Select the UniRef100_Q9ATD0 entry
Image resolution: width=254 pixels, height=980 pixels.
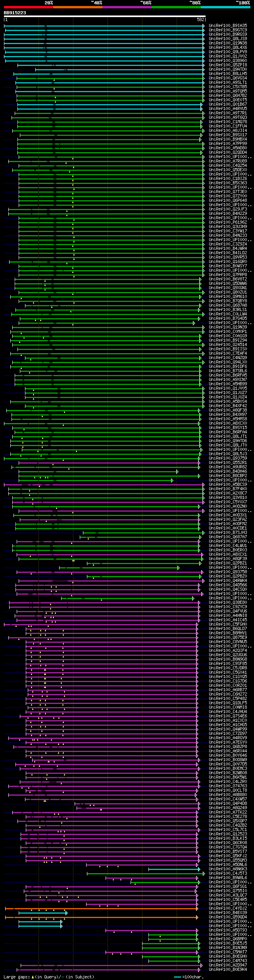(228, 70)
